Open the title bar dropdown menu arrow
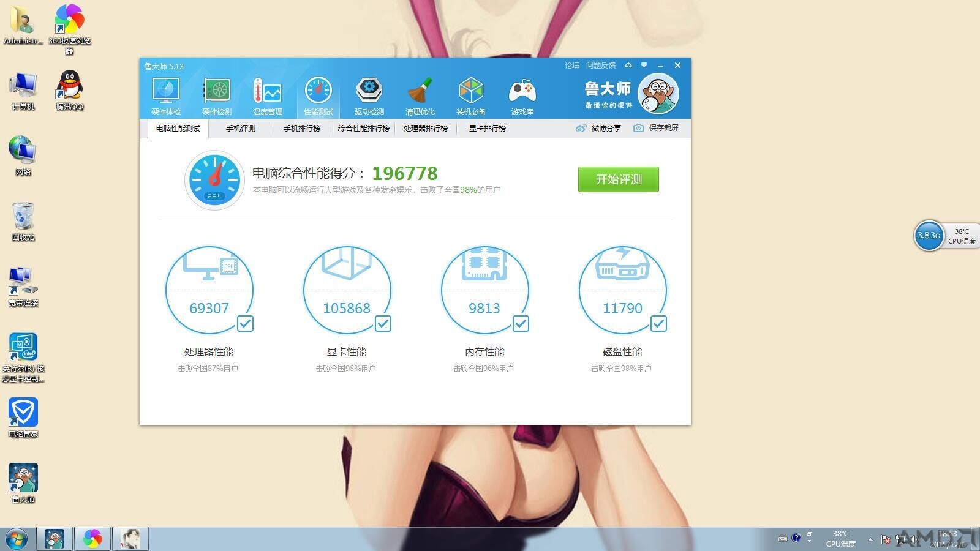This screenshot has height=551, width=980. pyautogui.click(x=644, y=65)
